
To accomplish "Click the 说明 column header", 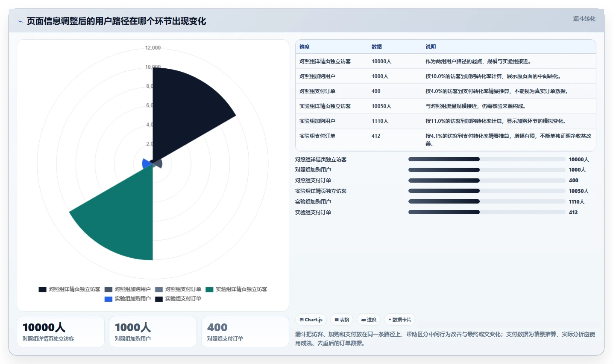I will click(431, 47).
